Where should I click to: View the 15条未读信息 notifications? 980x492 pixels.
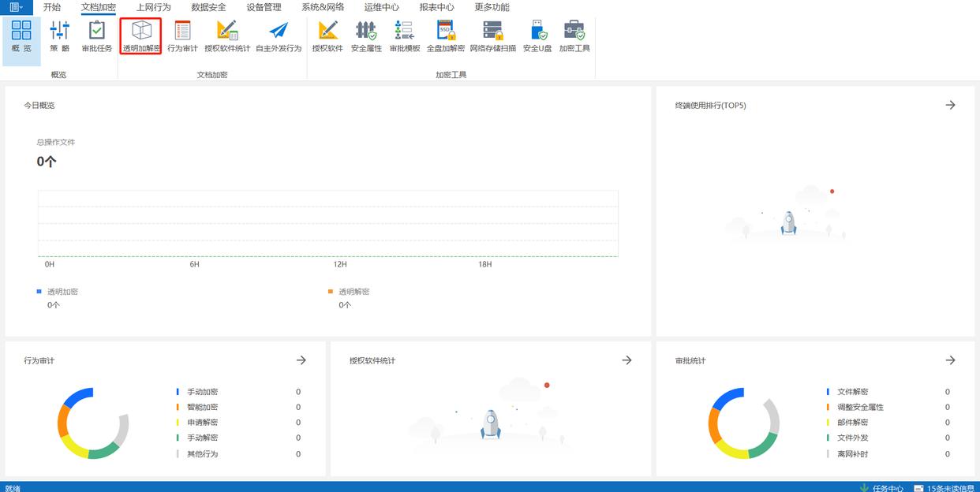[945, 488]
